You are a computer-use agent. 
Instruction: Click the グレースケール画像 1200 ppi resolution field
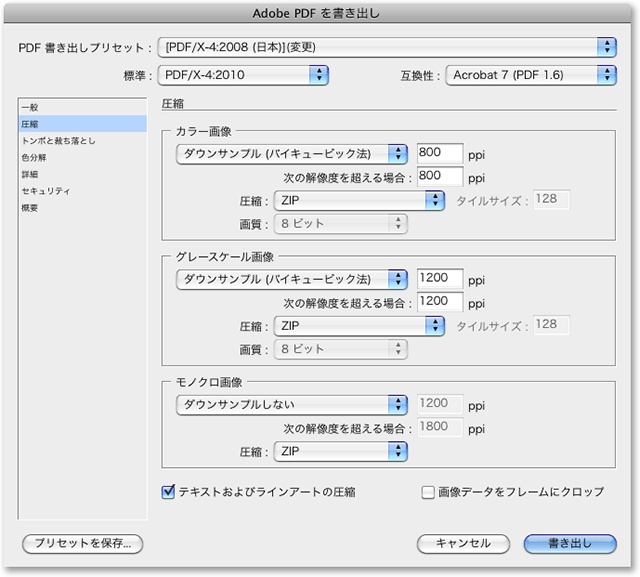pos(440,279)
